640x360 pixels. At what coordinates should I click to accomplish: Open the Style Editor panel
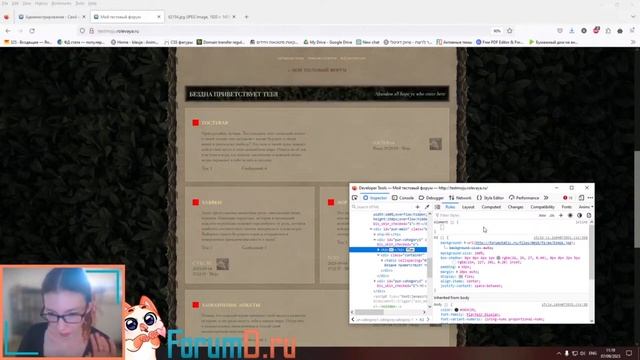(490, 198)
